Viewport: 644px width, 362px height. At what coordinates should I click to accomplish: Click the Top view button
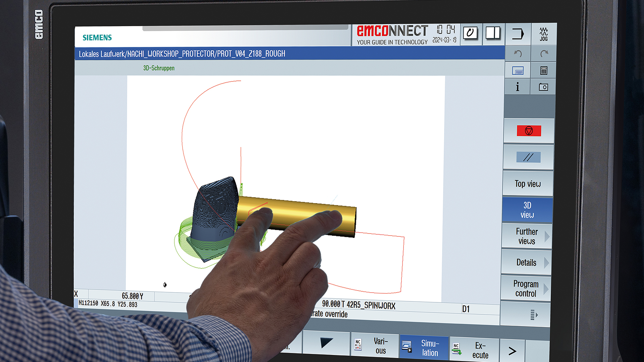coord(528,184)
